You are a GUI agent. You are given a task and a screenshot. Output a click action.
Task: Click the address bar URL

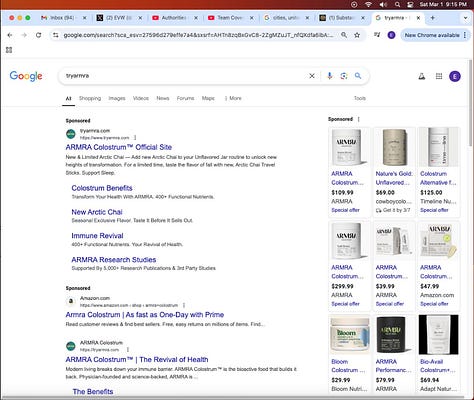[x=198, y=35]
